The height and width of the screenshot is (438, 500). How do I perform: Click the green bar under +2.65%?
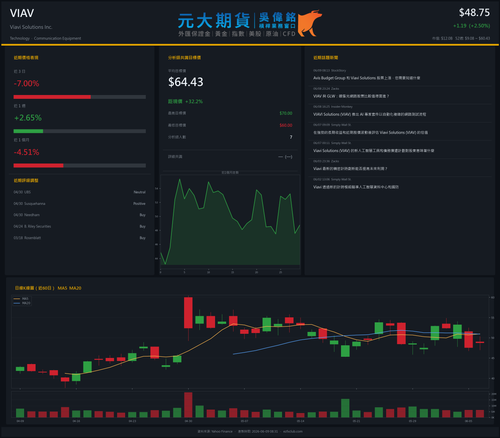(x=28, y=131)
